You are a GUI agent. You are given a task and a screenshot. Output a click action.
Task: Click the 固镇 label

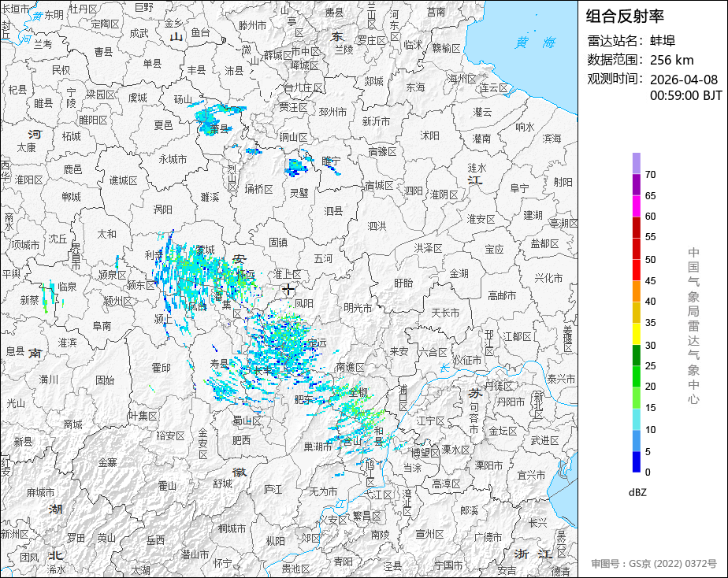click(277, 243)
